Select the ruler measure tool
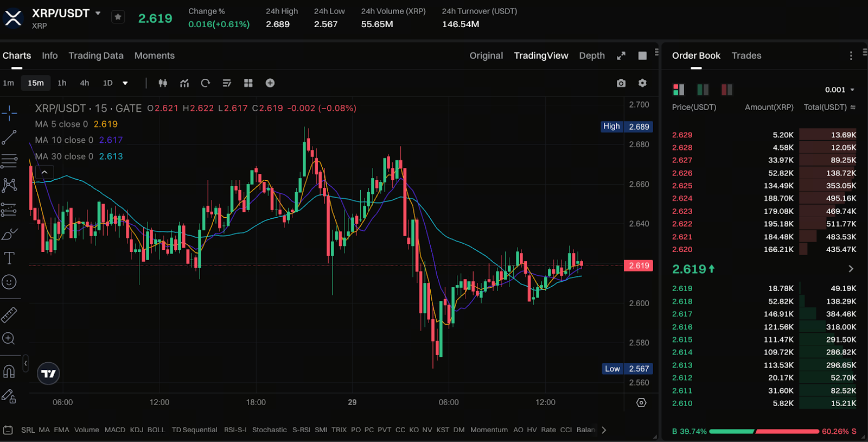The height and width of the screenshot is (442, 868). (9, 314)
